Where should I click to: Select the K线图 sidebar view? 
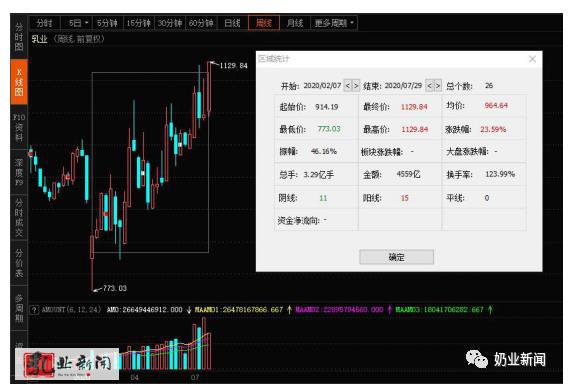click(x=19, y=82)
